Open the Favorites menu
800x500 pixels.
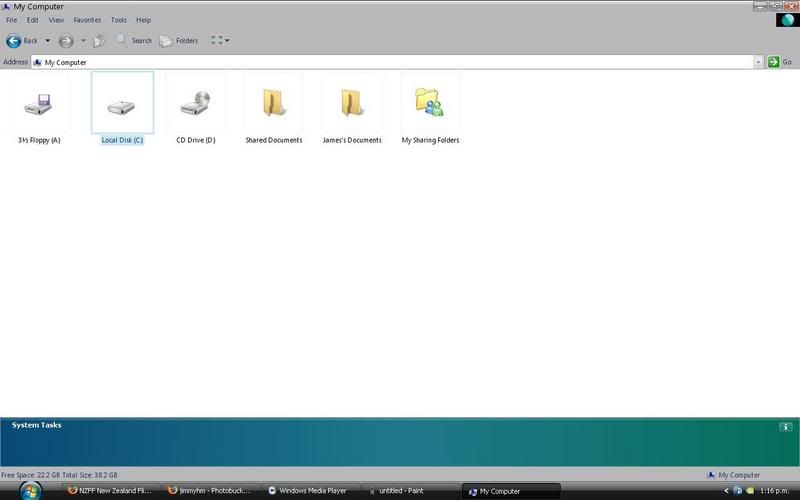pos(87,20)
